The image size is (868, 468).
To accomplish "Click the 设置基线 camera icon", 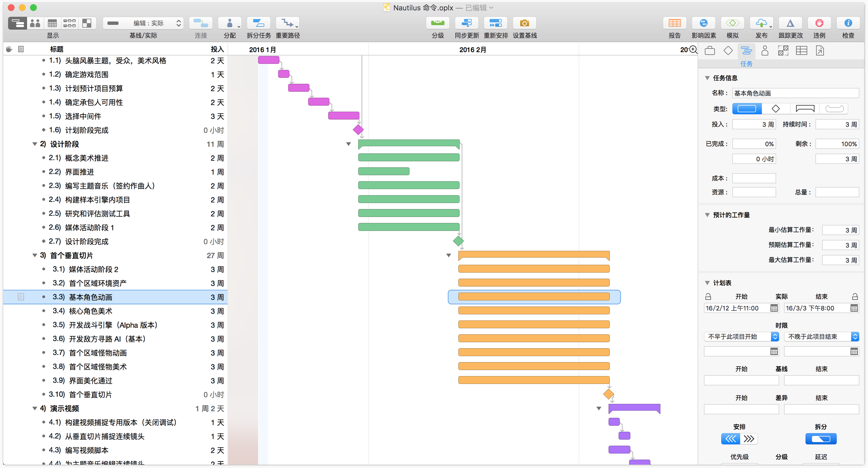I will click(x=524, y=23).
